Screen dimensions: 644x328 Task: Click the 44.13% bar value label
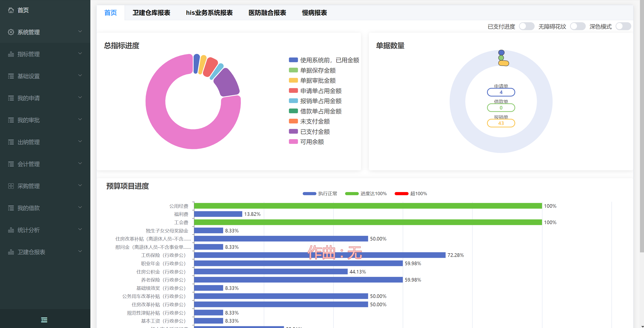pyautogui.click(x=358, y=272)
